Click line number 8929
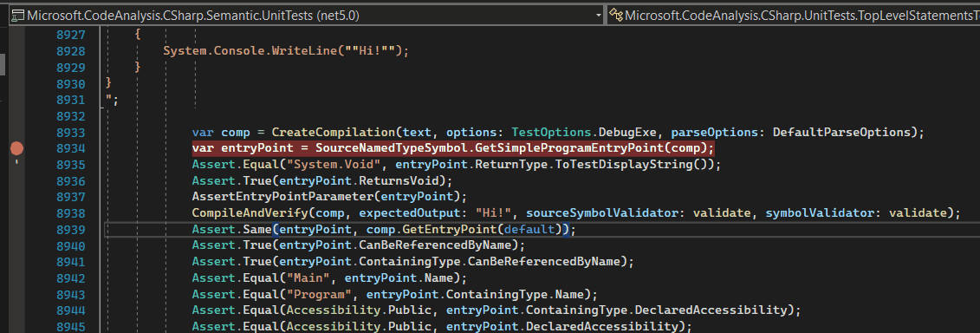980x333 pixels. [x=71, y=68]
